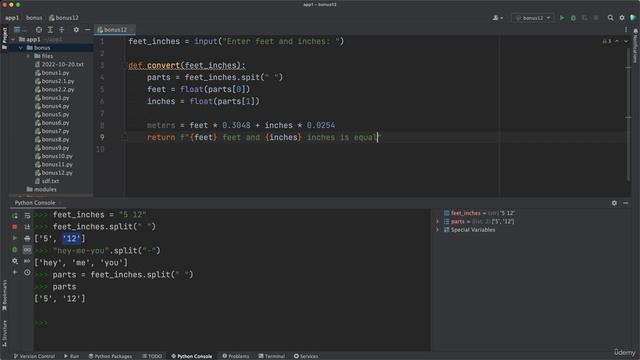The width and height of the screenshot is (640, 360).
Task: Hide the Project tool window with minus icon
Action: pyautogui.click(x=87, y=30)
